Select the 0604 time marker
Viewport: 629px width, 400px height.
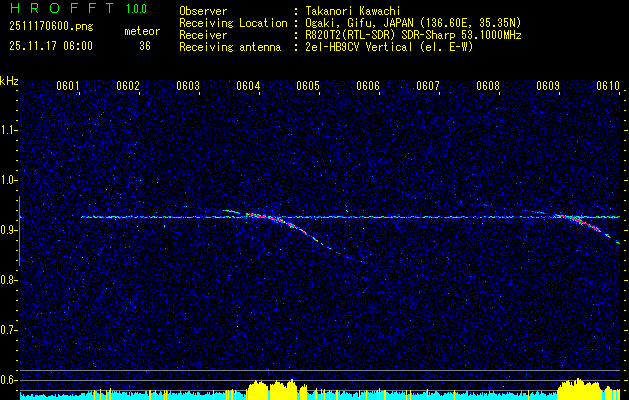coord(248,87)
